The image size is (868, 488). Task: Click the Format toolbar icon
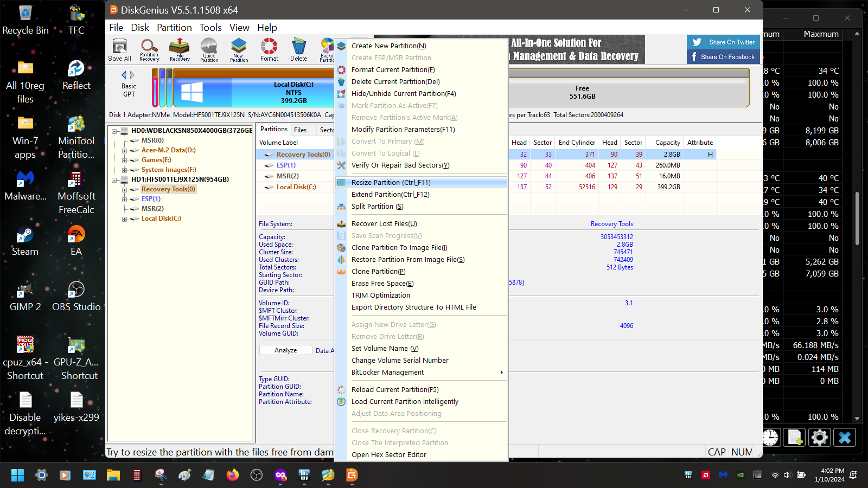269,50
